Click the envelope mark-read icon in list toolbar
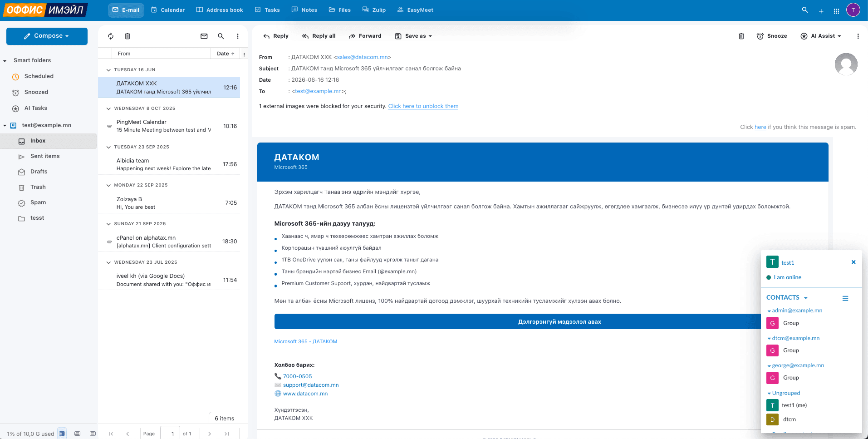Image resolution: width=868 pixels, height=439 pixels. 204,36
